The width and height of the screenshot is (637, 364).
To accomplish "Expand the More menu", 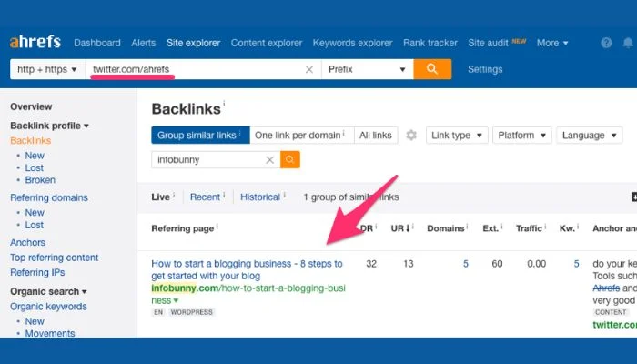I will pyautogui.click(x=552, y=43).
